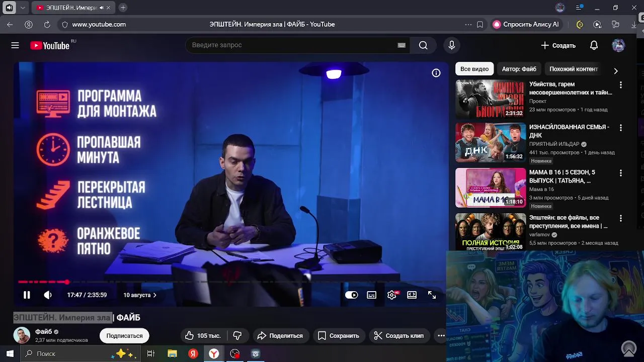This screenshot has width=644, height=362.
Task: Open File Explorer from the taskbar
Action: coord(172,353)
